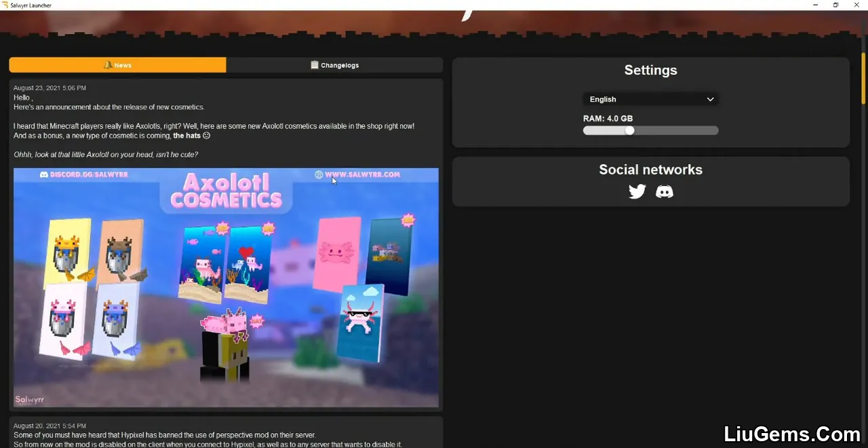The width and height of the screenshot is (868, 448).
Task: Click the Settings heading
Action: 650,70
